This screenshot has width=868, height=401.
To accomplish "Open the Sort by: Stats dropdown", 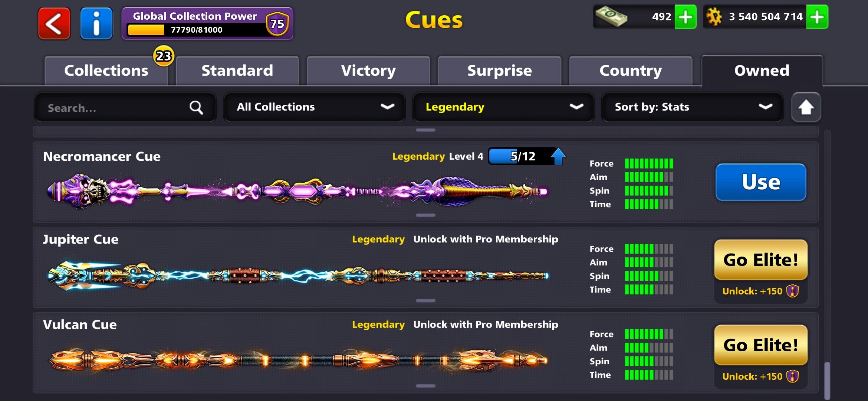I will [692, 107].
